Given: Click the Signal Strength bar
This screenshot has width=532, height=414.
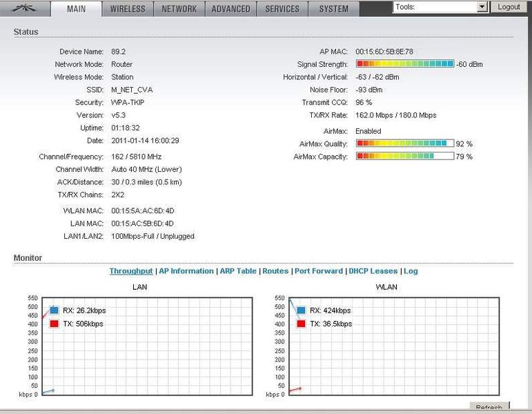Looking at the screenshot, I should [405, 63].
